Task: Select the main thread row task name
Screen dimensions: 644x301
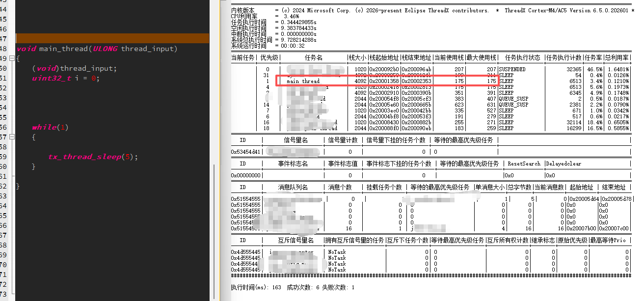Action: [303, 81]
